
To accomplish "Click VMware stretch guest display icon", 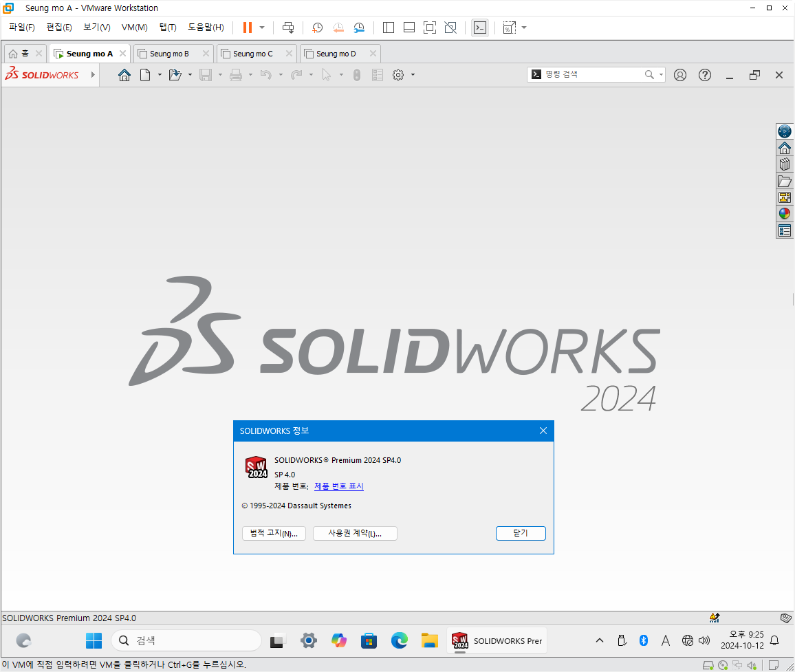I will click(x=509, y=28).
